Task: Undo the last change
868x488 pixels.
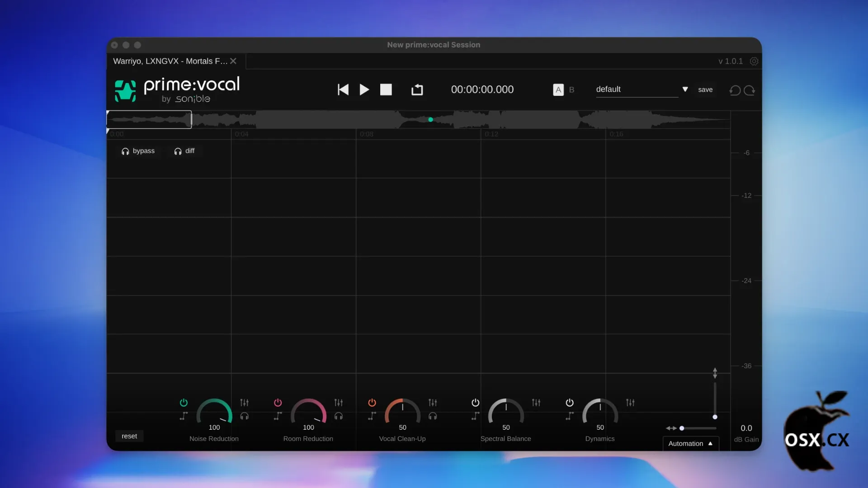Action: click(x=735, y=90)
